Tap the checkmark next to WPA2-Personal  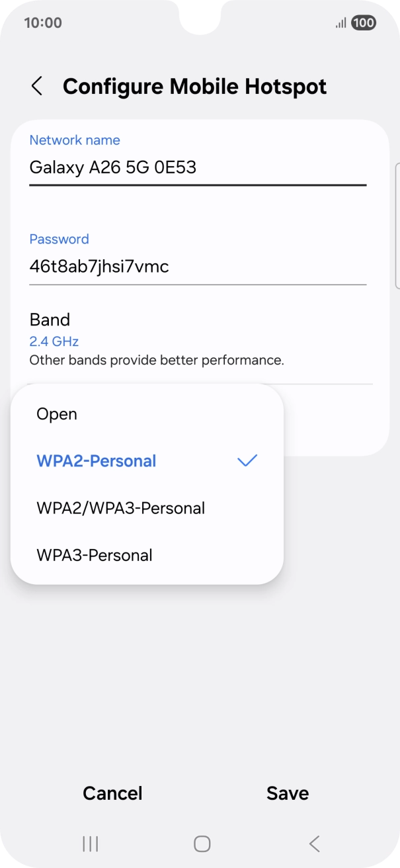coord(246,460)
